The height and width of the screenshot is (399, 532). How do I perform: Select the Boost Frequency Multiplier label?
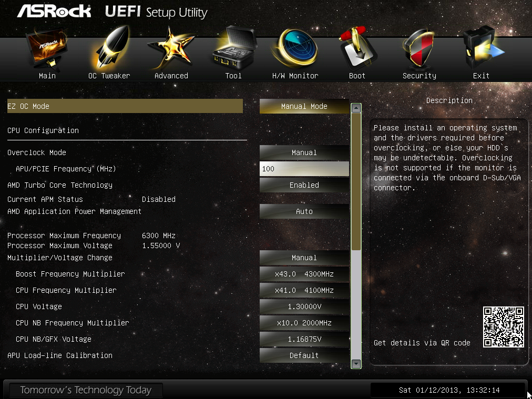tap(70, 274)
